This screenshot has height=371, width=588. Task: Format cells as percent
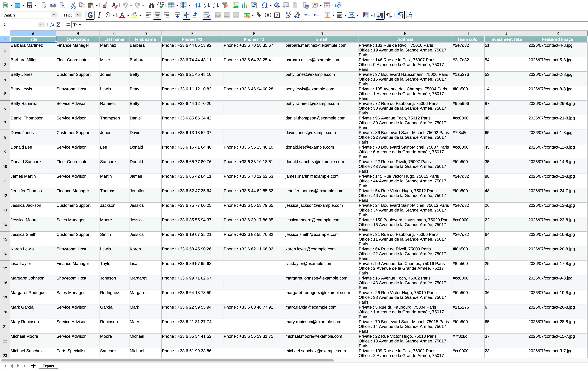tap(259, 15)
